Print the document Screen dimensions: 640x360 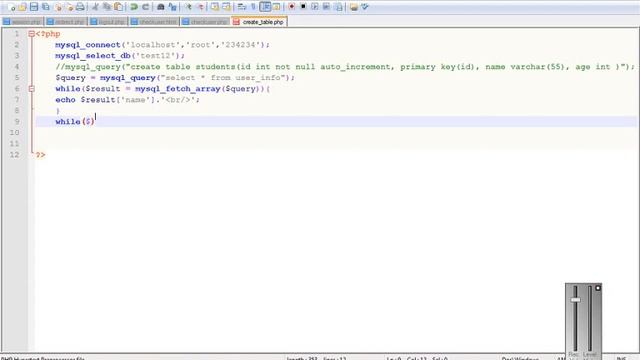tap(80, 7)
